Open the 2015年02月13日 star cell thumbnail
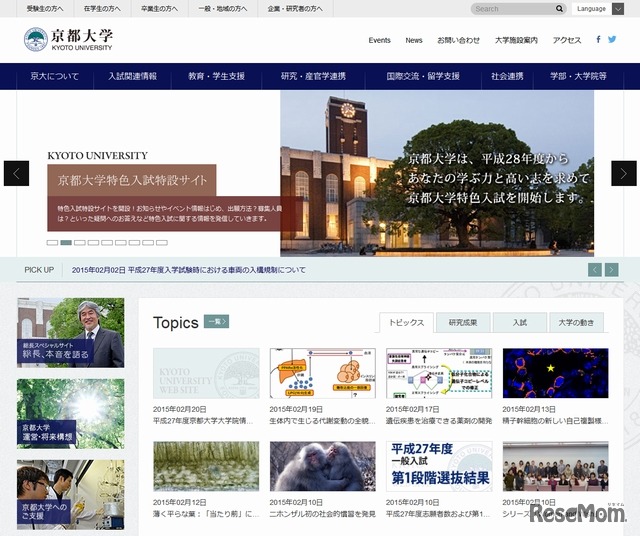The width and height of the screenshot is (640, 536). (556, 373)
